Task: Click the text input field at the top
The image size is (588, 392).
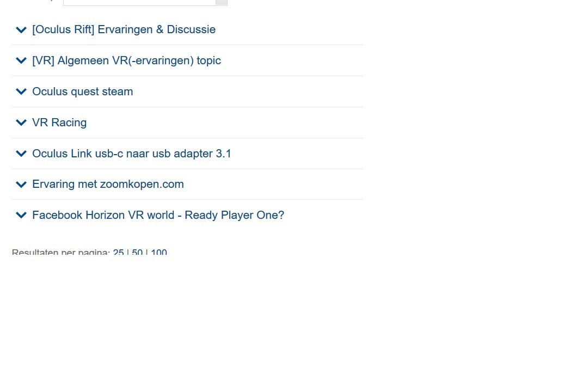Action: (x=139, y=2)
